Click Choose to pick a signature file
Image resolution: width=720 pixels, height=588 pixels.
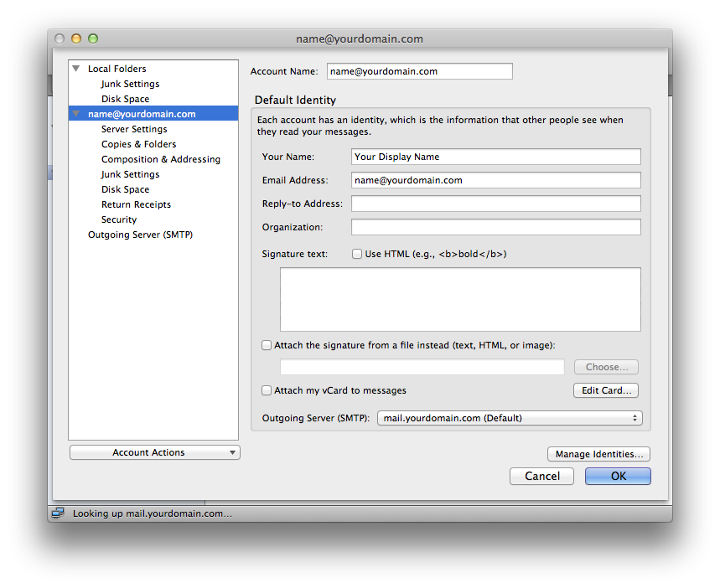[x=605, y=366]
